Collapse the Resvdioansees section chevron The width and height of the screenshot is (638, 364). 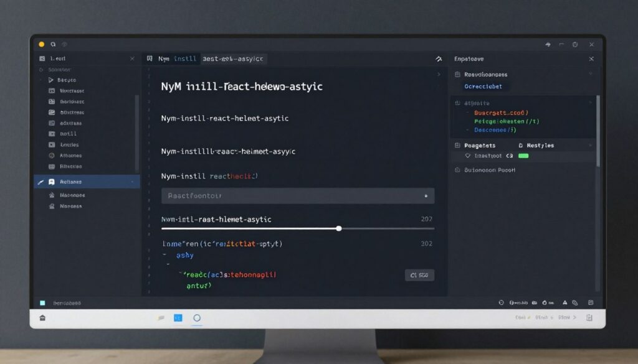coord(591,74)
